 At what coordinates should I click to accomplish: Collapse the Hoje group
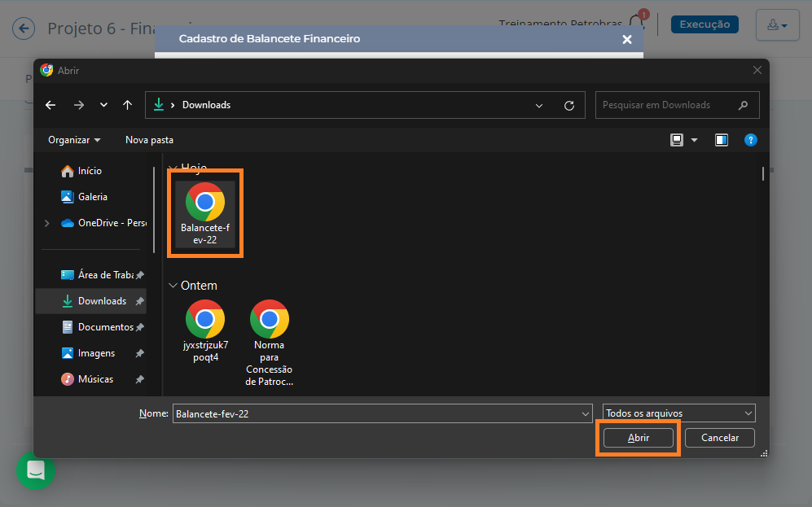[173, 168]
